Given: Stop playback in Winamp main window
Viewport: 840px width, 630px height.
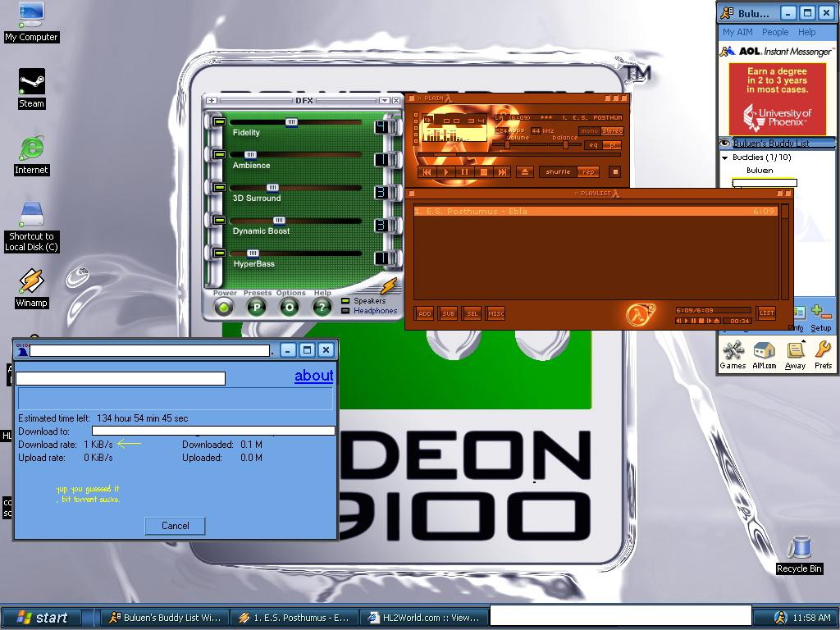Looking at the screenshot, I should [x=483, y=172].
